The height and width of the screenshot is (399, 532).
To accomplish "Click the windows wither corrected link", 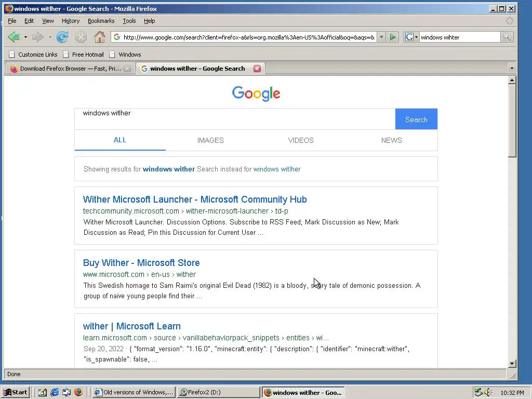I will tap(169, 169).
